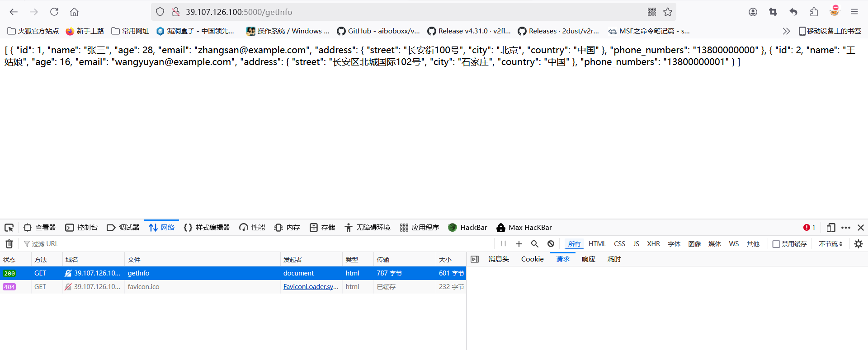Filter requests by 所有 all types
This screenshot has height=350, width=868.
pyautogui.click(x=574, y=244)
